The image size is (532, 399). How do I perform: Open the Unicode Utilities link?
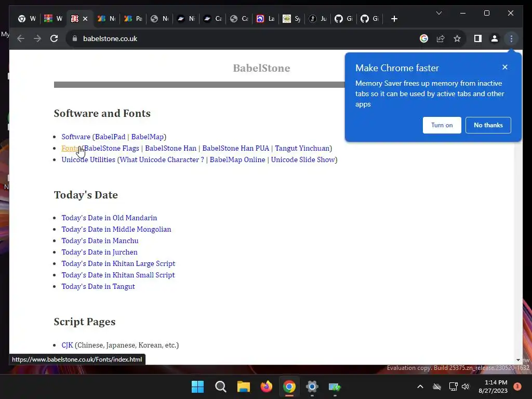(x=88, y=159)
